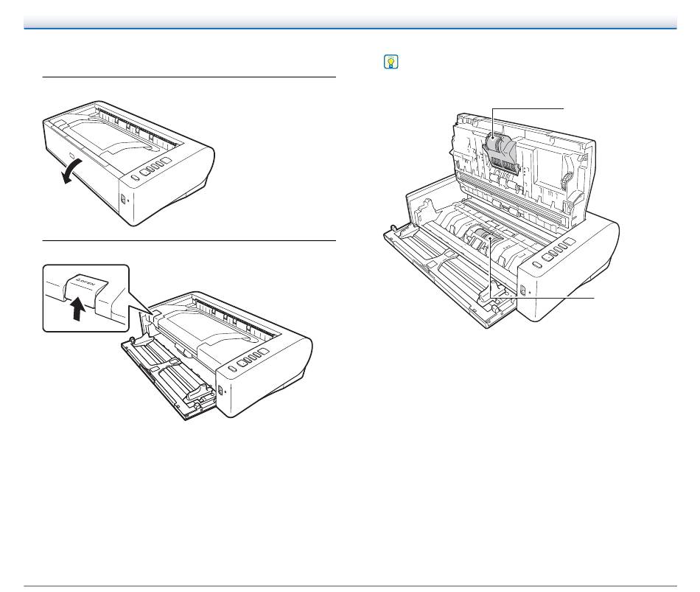700x592 pixels.
Task: Click the "OPEN" label on the lever
Action: coord(85,283)
